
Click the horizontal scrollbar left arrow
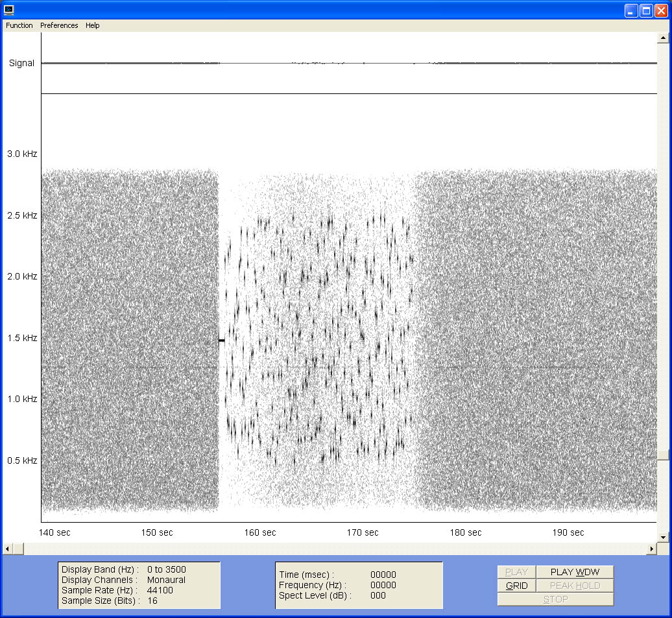click(8, 549)
